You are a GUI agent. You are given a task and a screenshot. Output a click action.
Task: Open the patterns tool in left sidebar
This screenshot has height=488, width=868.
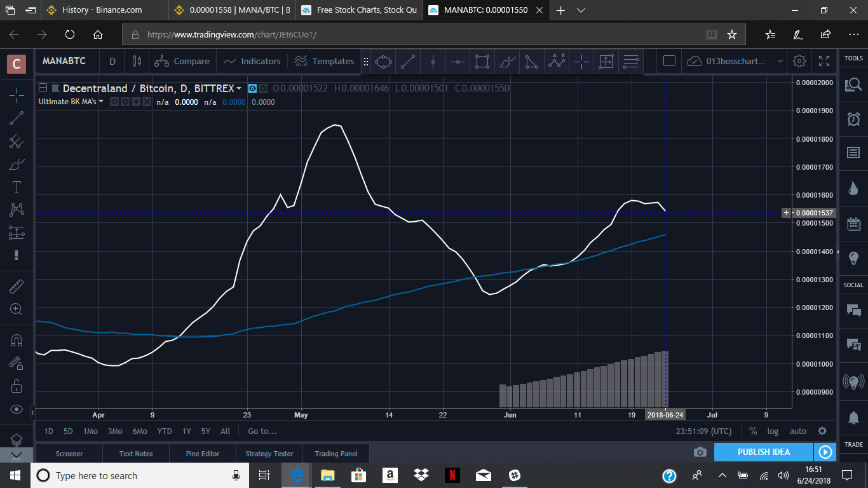pyautogui.click(x=17, y=209)
